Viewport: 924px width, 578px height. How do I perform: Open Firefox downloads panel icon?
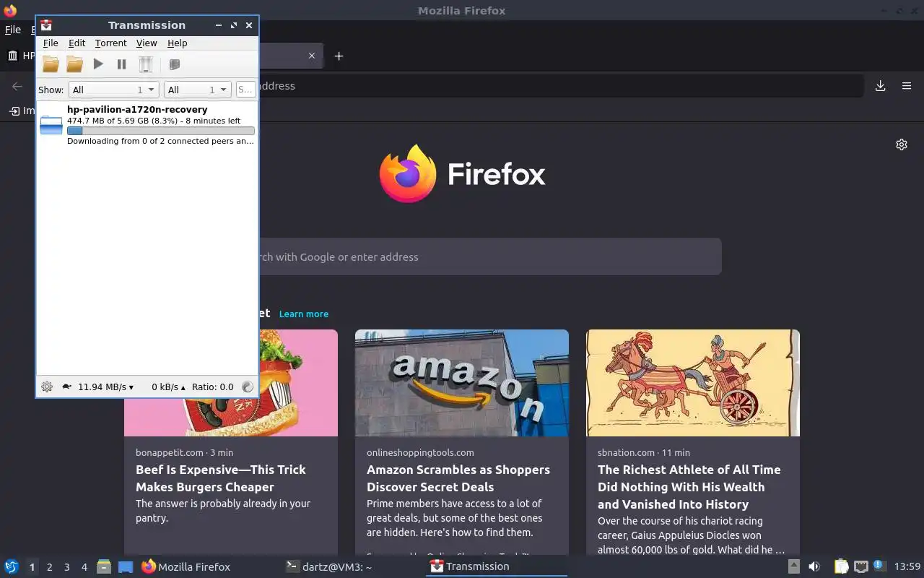(880, 86)
